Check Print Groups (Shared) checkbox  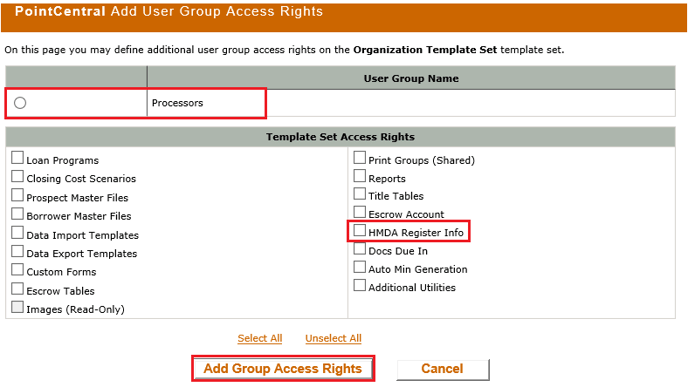pyautogui.click(x=359, y=158)
